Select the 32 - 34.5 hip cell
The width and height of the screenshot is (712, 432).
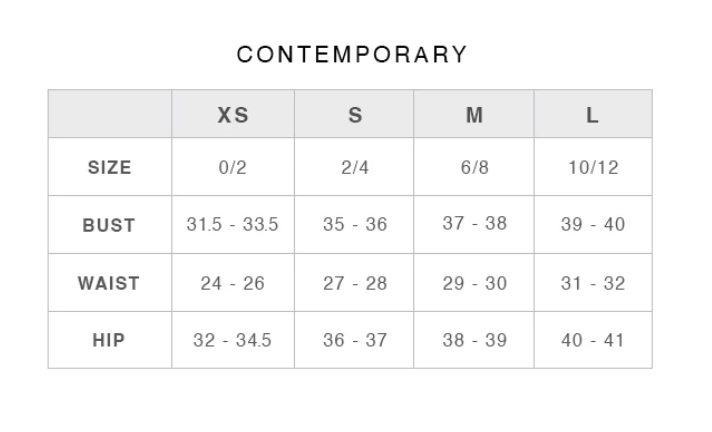coord(232,340)
